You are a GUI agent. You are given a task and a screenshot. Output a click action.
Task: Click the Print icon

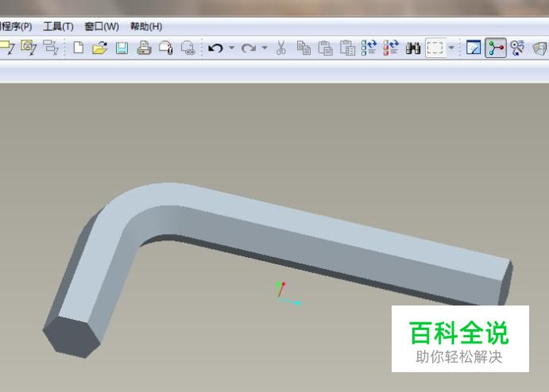pos(144,48)
